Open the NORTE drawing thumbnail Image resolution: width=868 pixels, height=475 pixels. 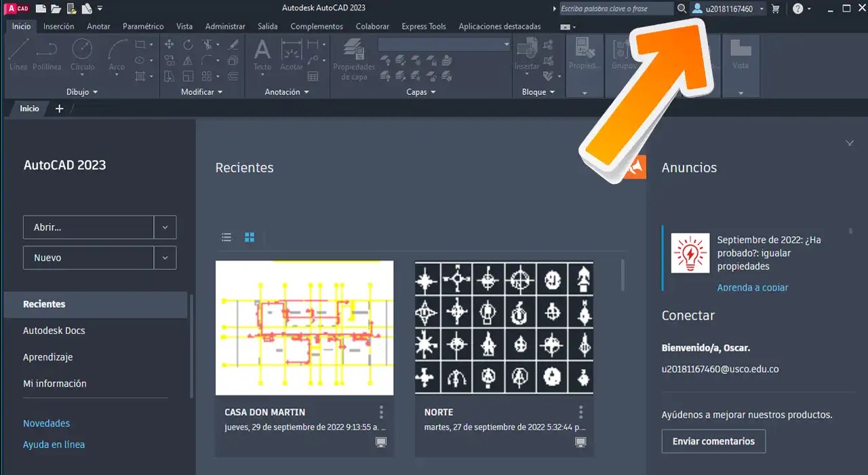coord(504,328)
